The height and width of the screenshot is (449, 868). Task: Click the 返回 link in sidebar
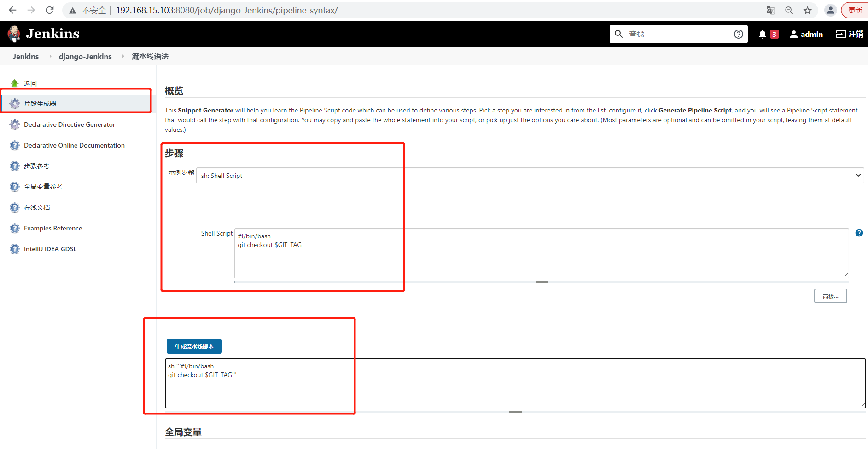pyautogui.click(x=30, y=83)
